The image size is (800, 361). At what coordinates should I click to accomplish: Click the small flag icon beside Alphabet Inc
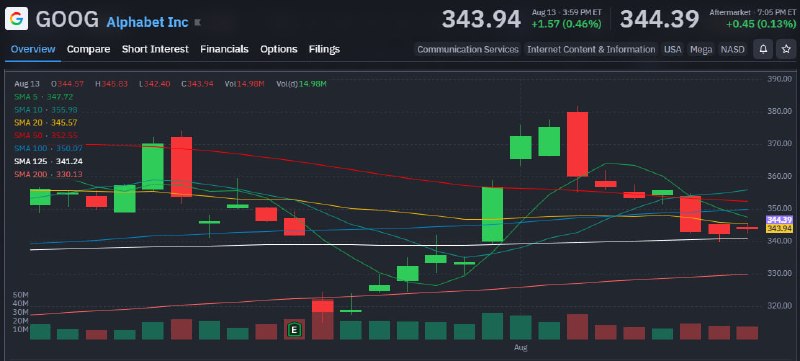[197, 22]
